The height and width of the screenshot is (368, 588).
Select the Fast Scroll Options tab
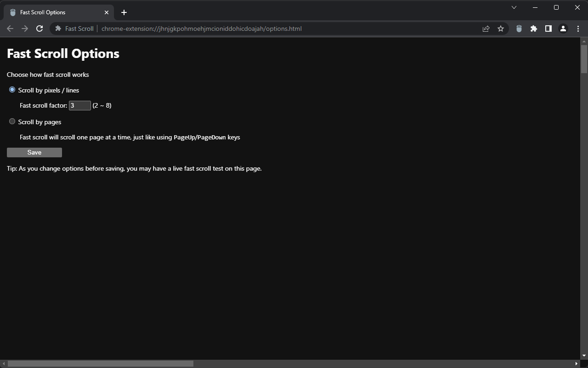(x=58, y=12)
